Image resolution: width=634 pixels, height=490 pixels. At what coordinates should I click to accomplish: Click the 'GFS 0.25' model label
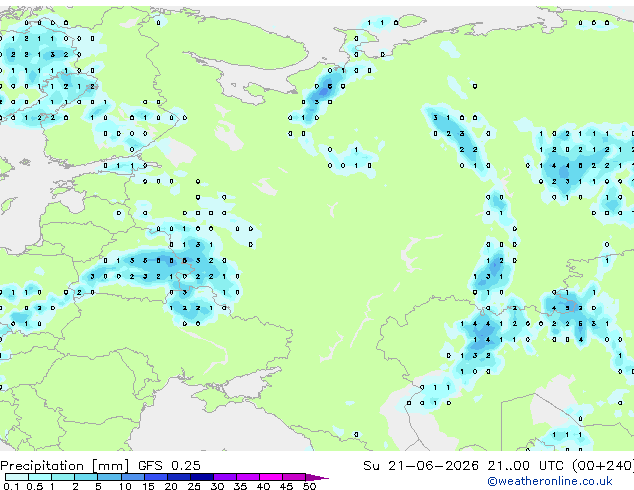169,466
